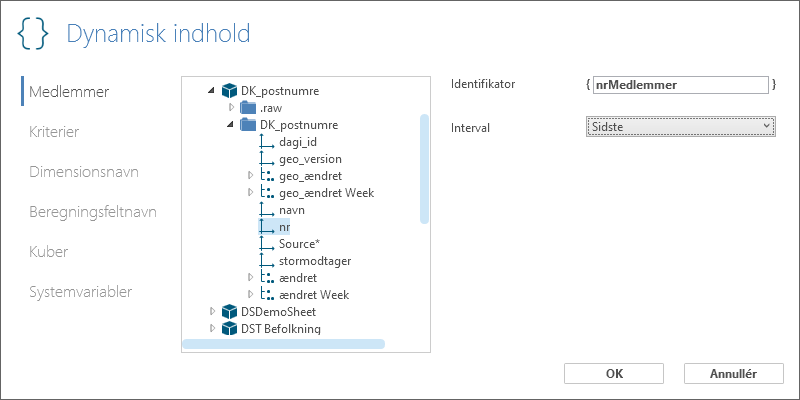800x400 pixels.
Task: Confirm with the OK button
Action: [x=614, y=373]
